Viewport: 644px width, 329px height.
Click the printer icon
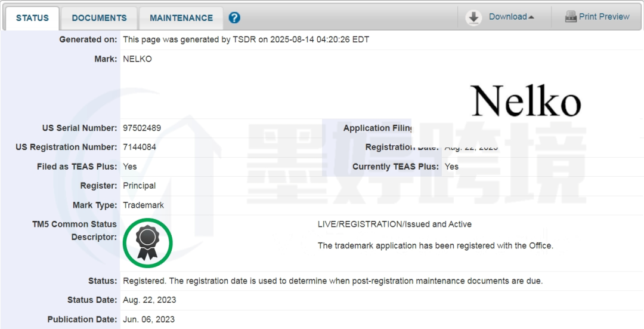[x=571, y=17]
